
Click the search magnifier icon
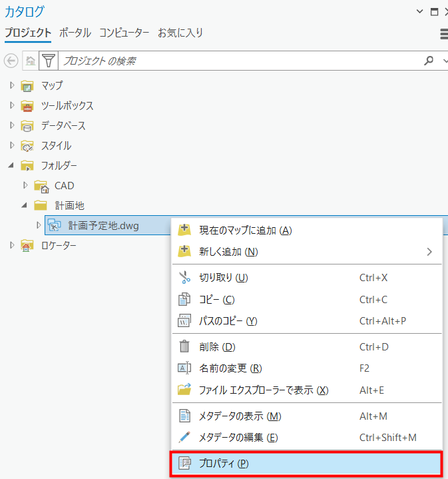tap(429, 61)
